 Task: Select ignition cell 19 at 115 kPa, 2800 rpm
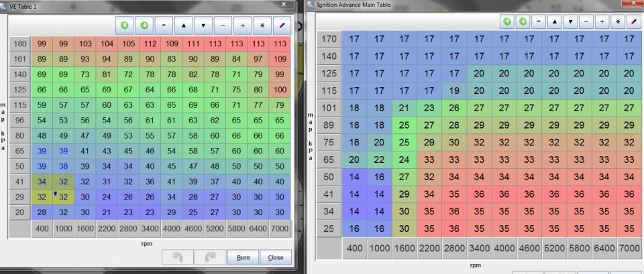(454, 90)
